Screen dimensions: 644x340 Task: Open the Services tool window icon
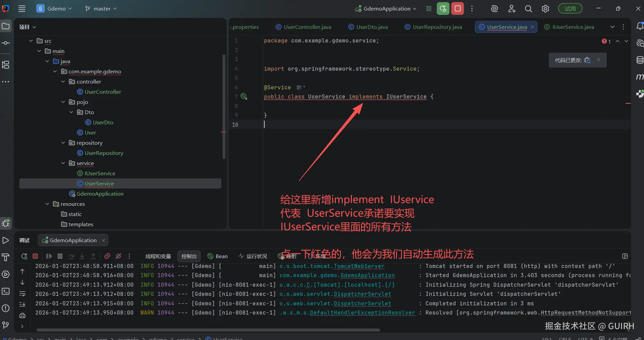pos(6,274)
